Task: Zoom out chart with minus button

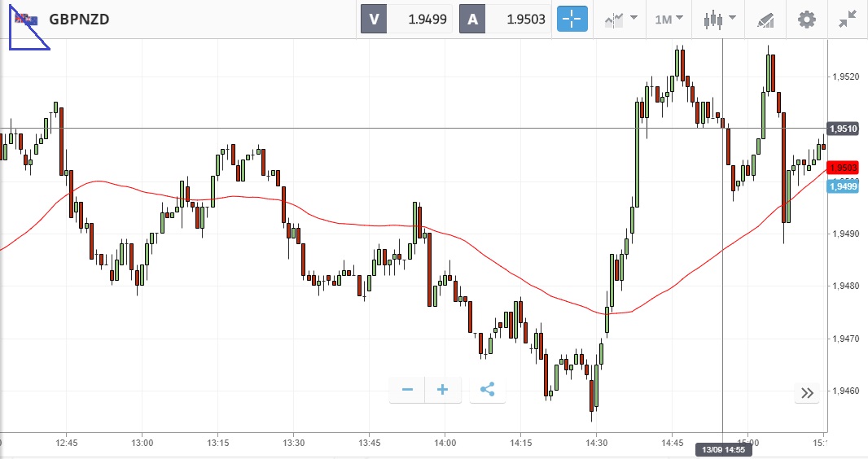Action: [x=407, y=390]
